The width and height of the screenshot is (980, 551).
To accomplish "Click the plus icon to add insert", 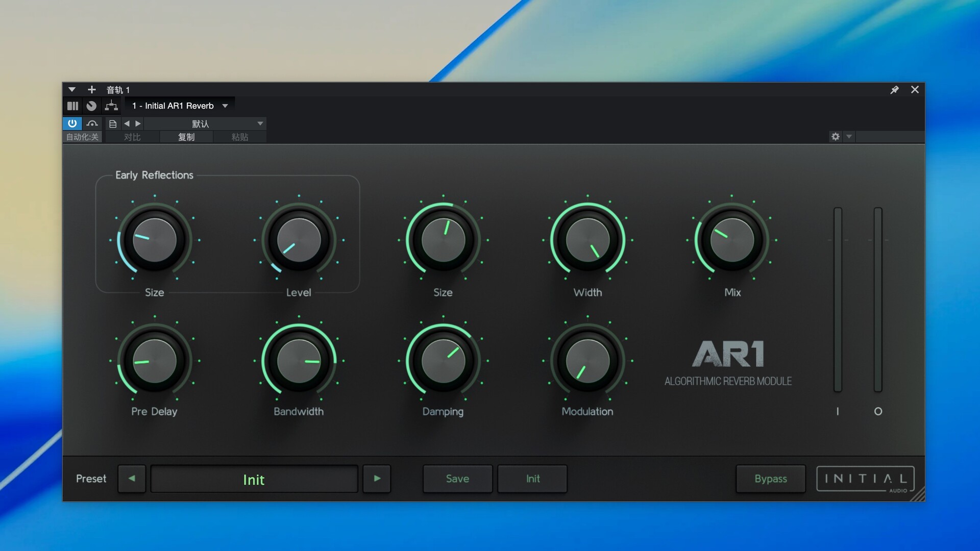I will click(92, 90).
